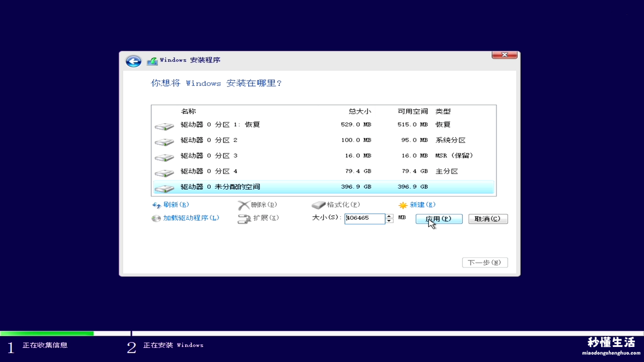This screenshot has width=644, height=362.
Task: Select row 驱动器 0 分区 2
Action: [x=324, y=140]
